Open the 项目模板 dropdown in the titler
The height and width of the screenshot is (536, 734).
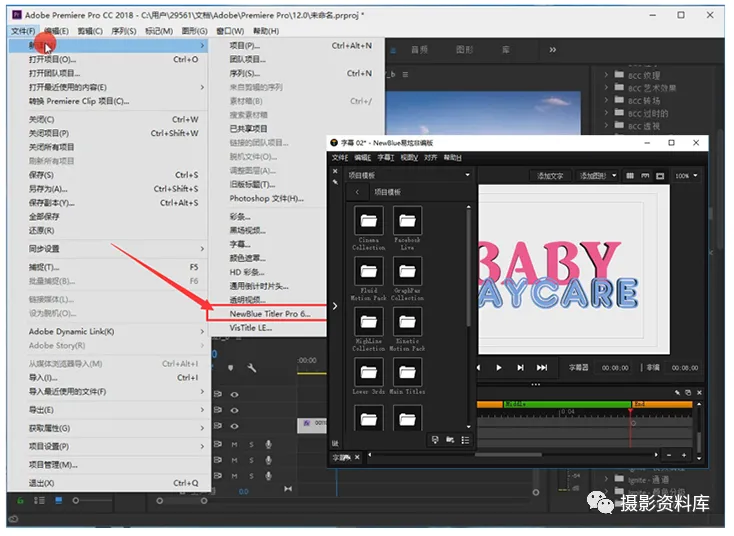point(409,175)
